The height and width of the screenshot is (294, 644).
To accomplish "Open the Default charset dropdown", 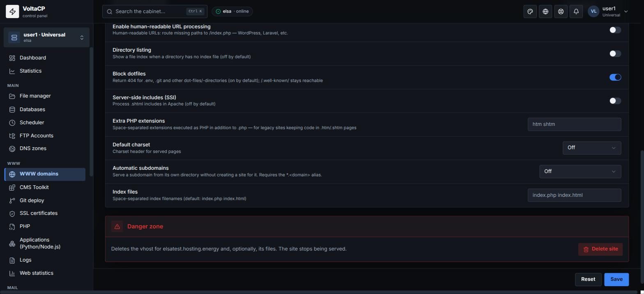I will point(591,148).
